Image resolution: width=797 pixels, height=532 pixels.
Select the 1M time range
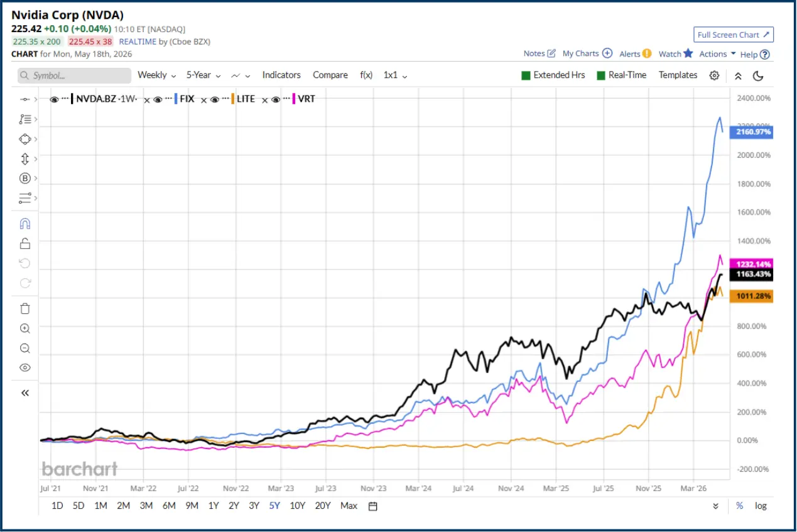[100, 506]
